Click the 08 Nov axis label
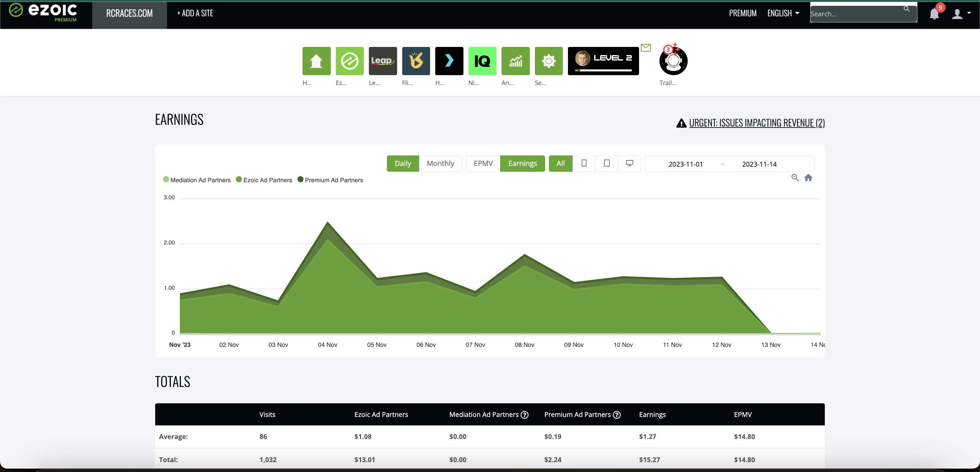Viewport: 980px width, 472px height. 524,344
